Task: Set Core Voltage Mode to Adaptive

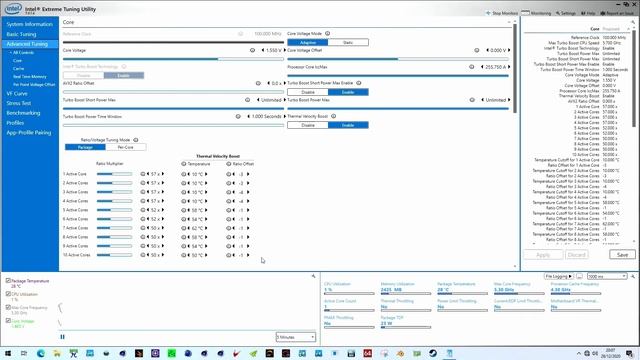Action: [308, 42]
